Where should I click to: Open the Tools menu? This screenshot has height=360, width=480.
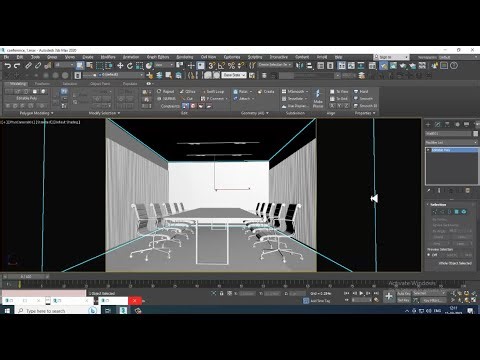click(x=35, y=57)
